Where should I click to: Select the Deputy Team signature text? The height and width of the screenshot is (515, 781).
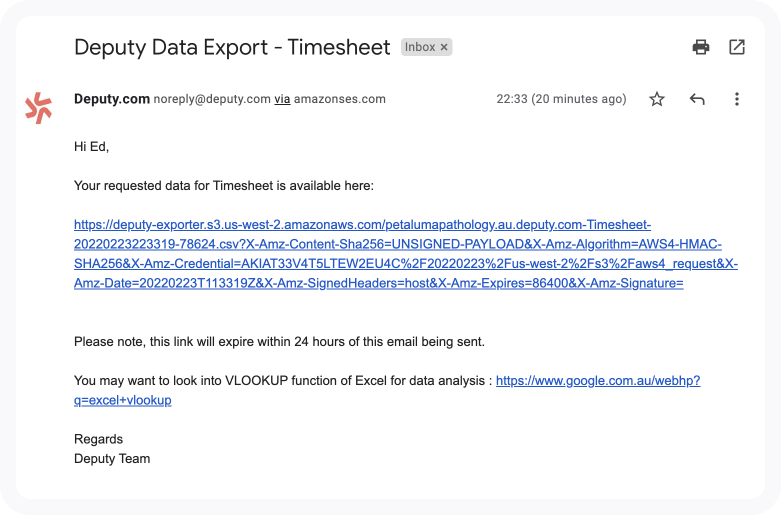point(112,459)
